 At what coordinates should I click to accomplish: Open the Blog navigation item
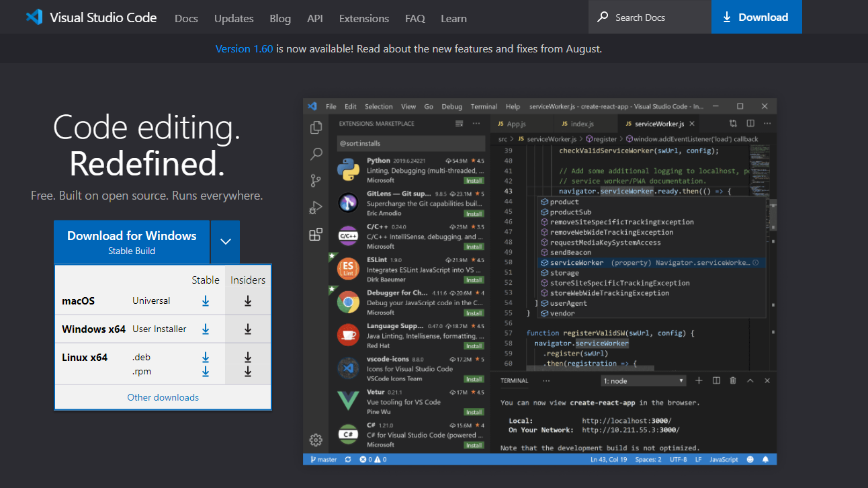(280, 18)
